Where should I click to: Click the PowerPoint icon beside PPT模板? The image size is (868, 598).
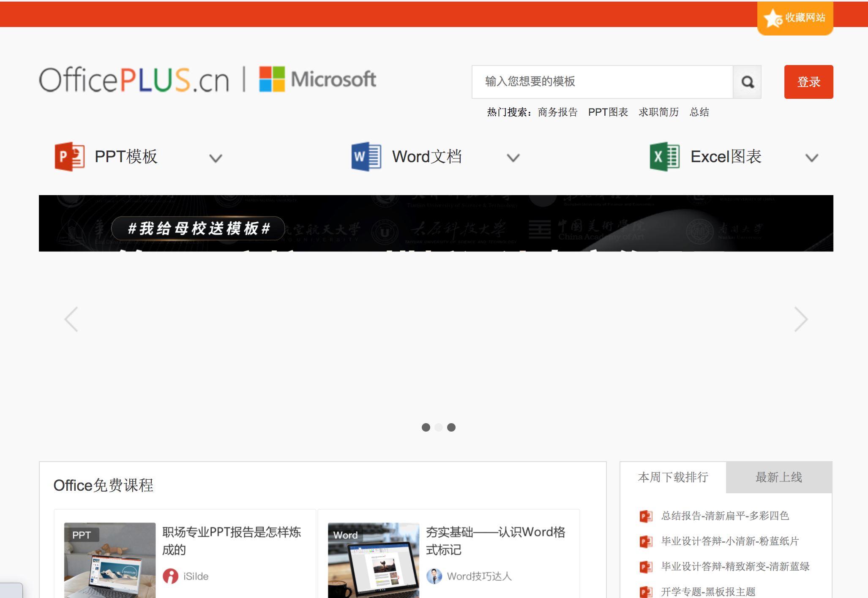pyautogui.click(x=69, y=157)
